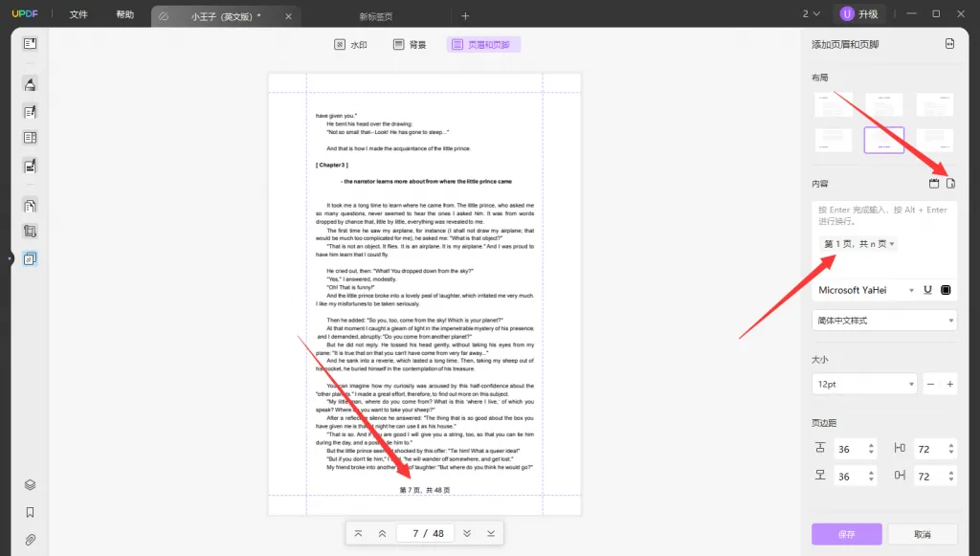Go to the next page
This screenshot has width=980, height=556.
coord(467,533)
